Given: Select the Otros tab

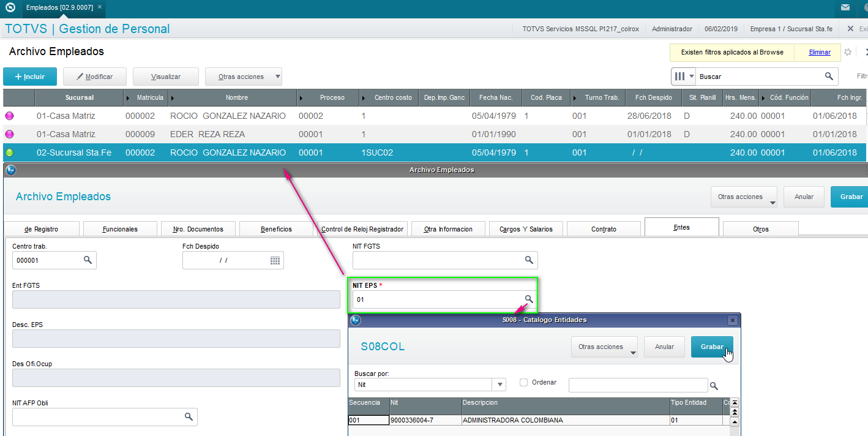Looking at the screenshot, I should pyautogui.click(x=761, y=229).
